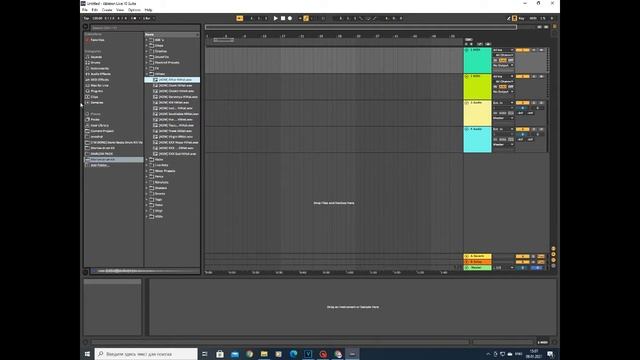This screenshot has height=360, width=640.
Task: Select the Audio Effects category icon
Action: pyautogui.click(x=87, y=74)
